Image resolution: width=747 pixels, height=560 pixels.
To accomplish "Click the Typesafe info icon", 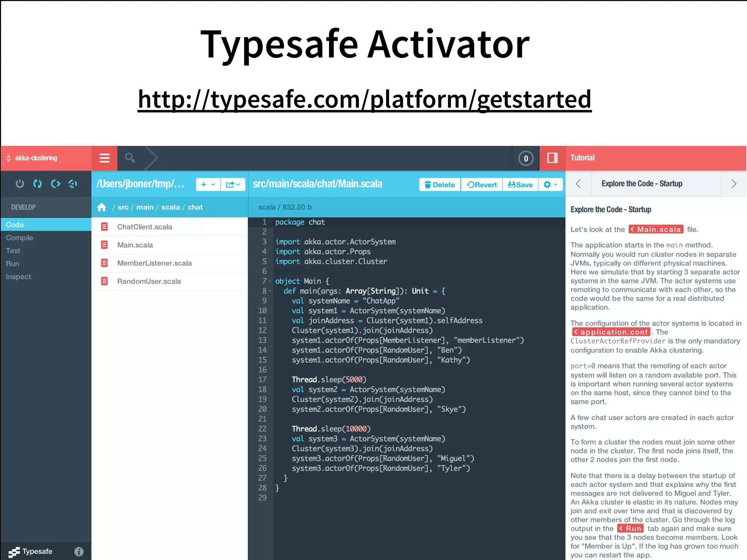I will coord(79,552).
